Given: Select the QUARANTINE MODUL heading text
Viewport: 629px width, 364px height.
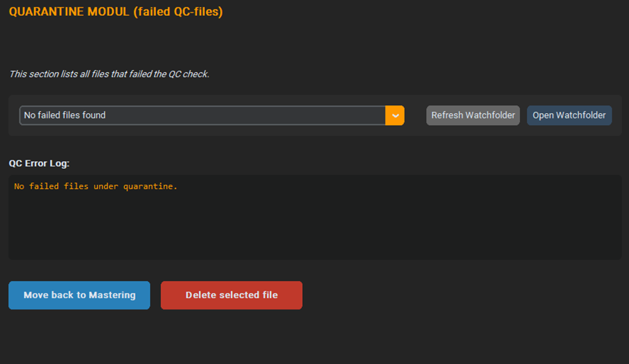Looking at the screenshot, I should 116,11.
